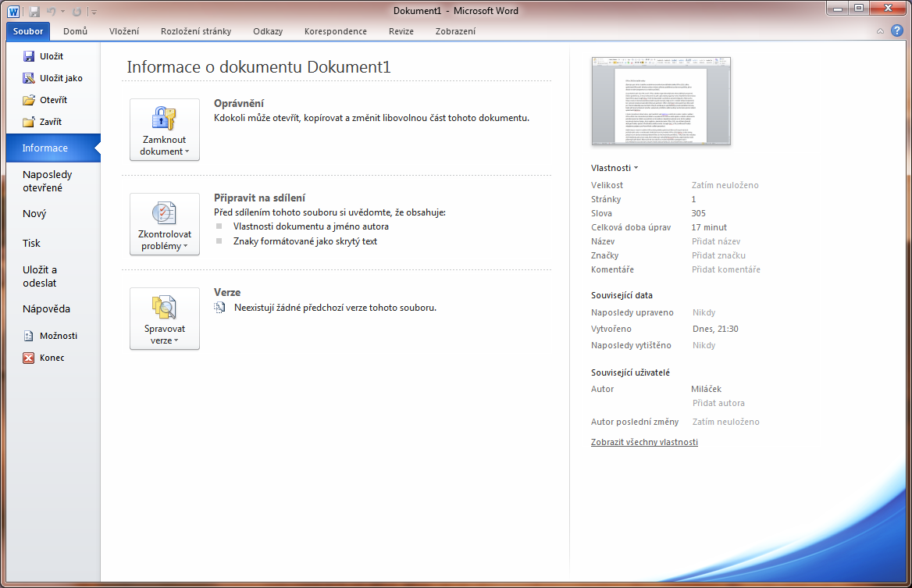Viewport: 912px width, 588px height.
Task: Click the small version document icon under Verze
Action: click(x=219, y=308)
